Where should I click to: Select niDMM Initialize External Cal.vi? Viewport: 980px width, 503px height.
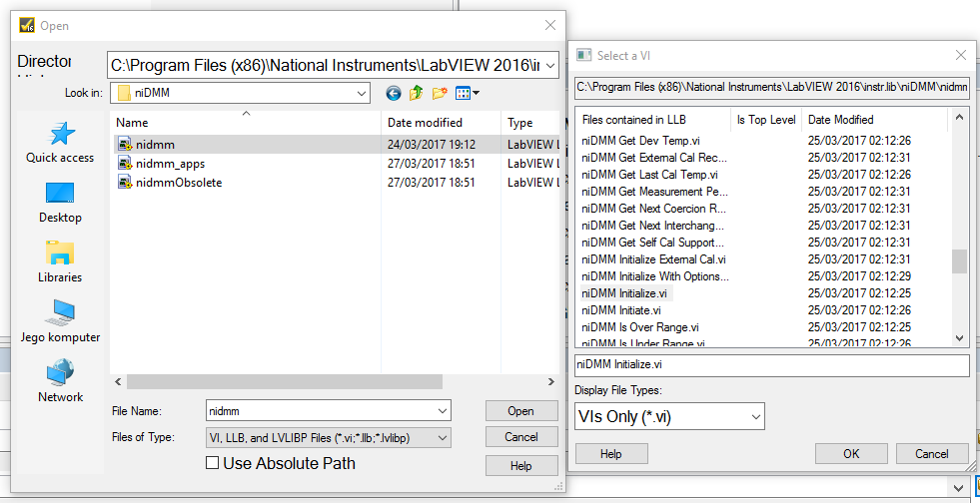653,259
